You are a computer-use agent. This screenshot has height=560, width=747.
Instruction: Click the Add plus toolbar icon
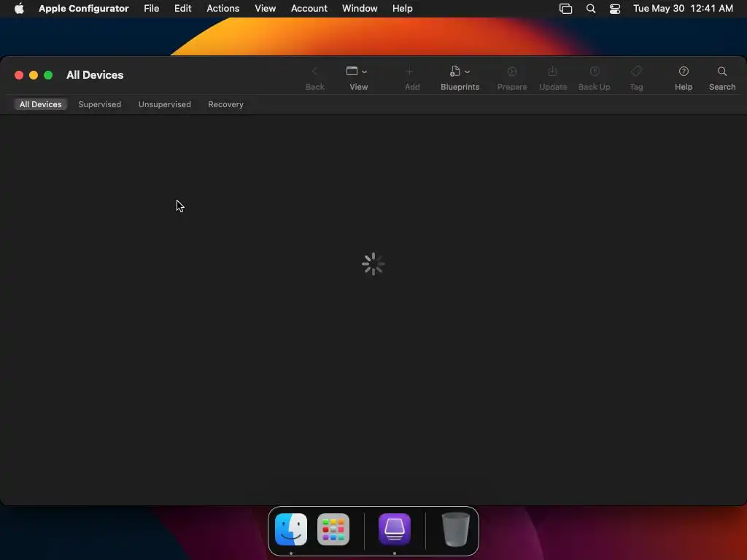point(409,71)
